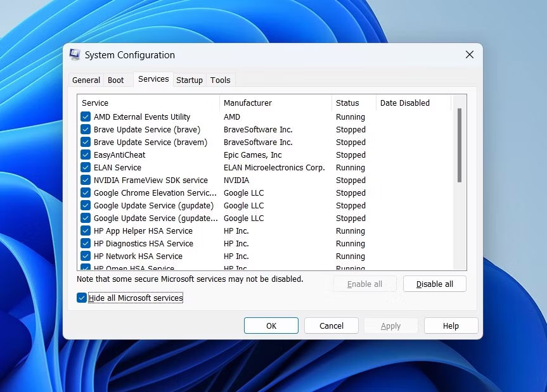Select the General tab
547x392 pixels.
(x=86, y=80)
